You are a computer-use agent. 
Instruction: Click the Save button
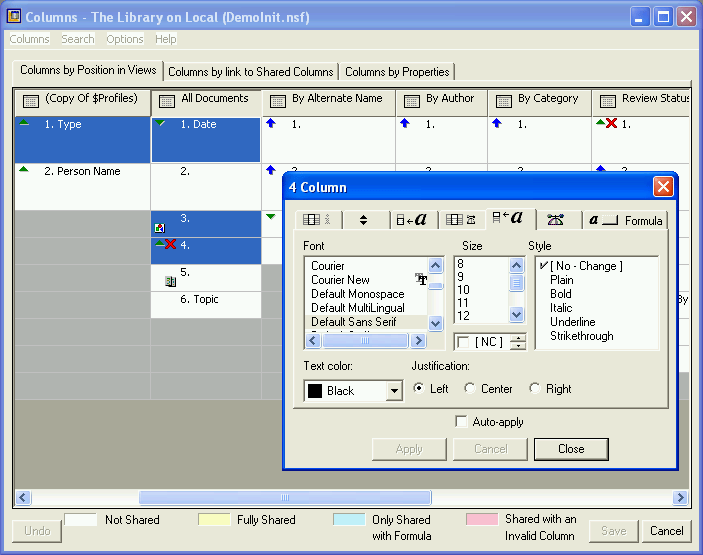tap(614, 531)
